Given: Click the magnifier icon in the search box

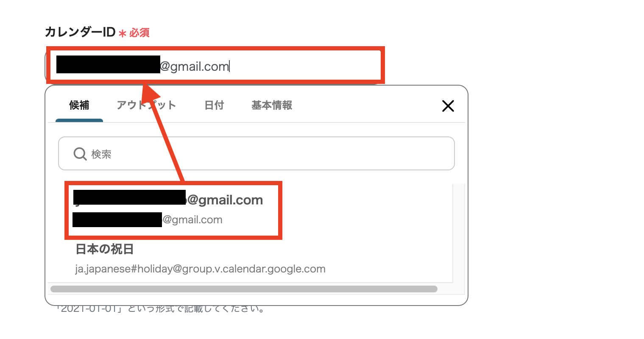Looking at the screenshot, I should (x=80, y=154).
